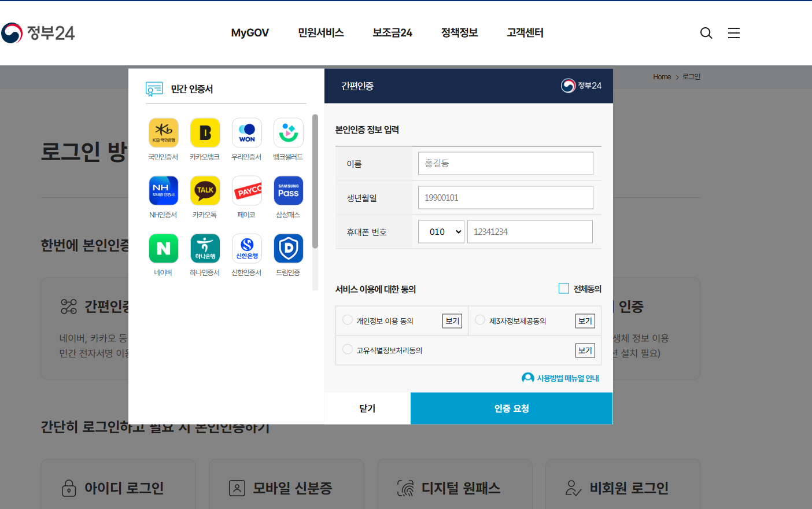Pick the 하나인증서 icon
The image size is (812, 509).
pyautogui.click(x=205, y=249)
